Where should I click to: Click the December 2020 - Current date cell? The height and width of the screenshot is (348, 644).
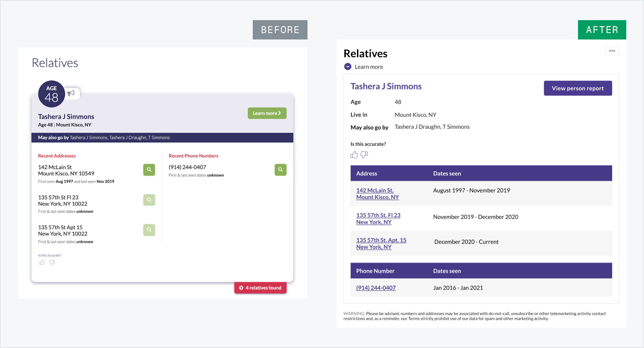point(466,242)
